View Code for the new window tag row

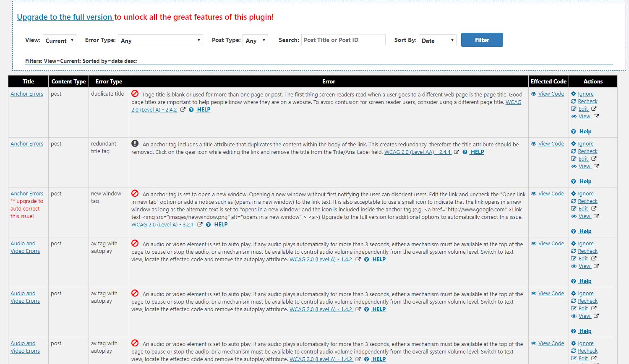[551, 194]
